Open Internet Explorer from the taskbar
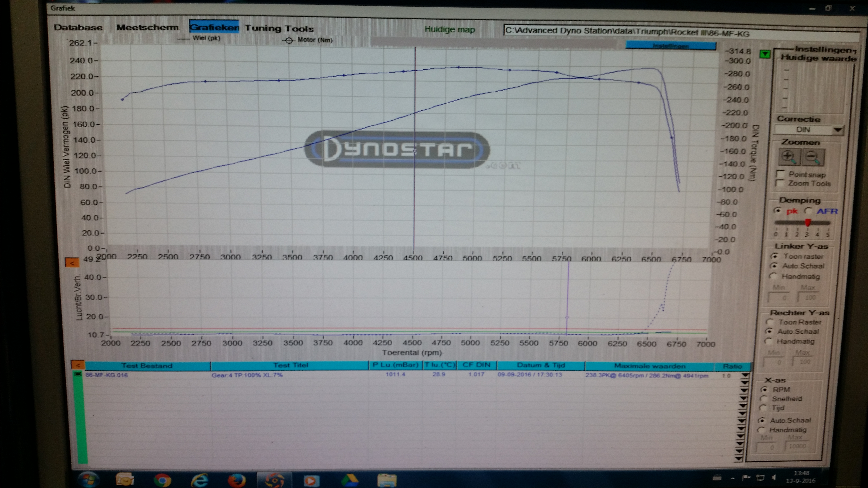The height and width of the screenshot is (488, 868). [x=200, y=480]
